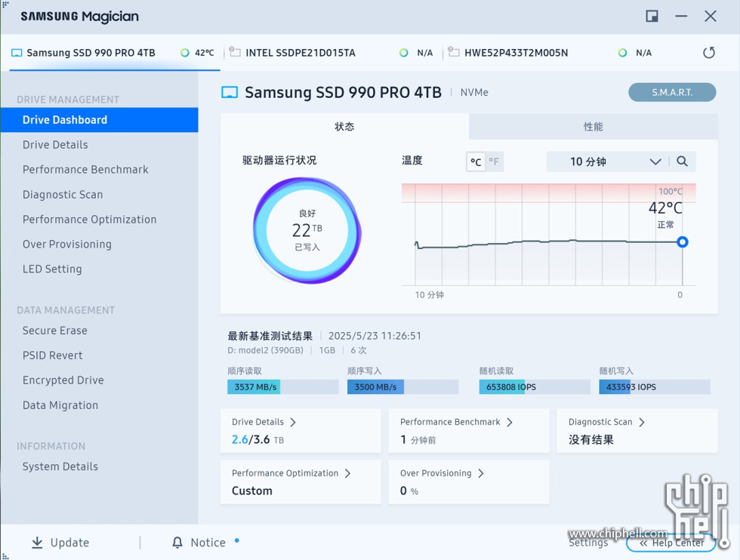The image size is (740, 560).
Task: Open System Details in sidebar
Action: (x=60, y=466)
